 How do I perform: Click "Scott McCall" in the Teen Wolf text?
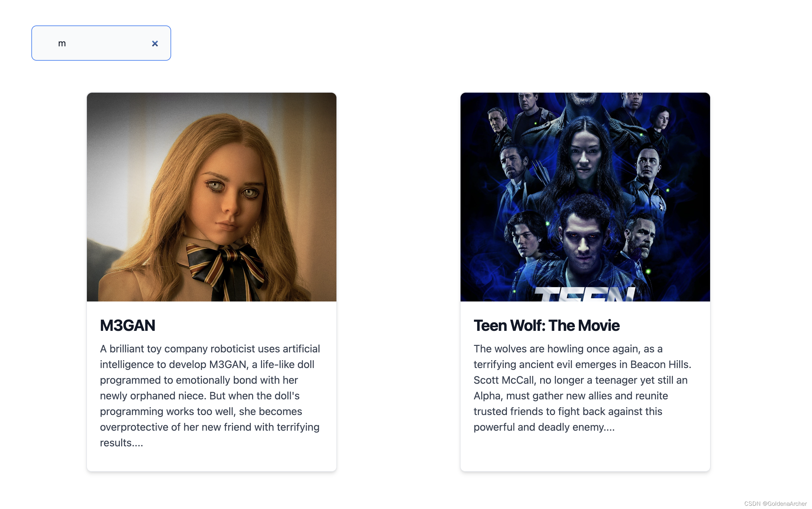tap(503, 380)
